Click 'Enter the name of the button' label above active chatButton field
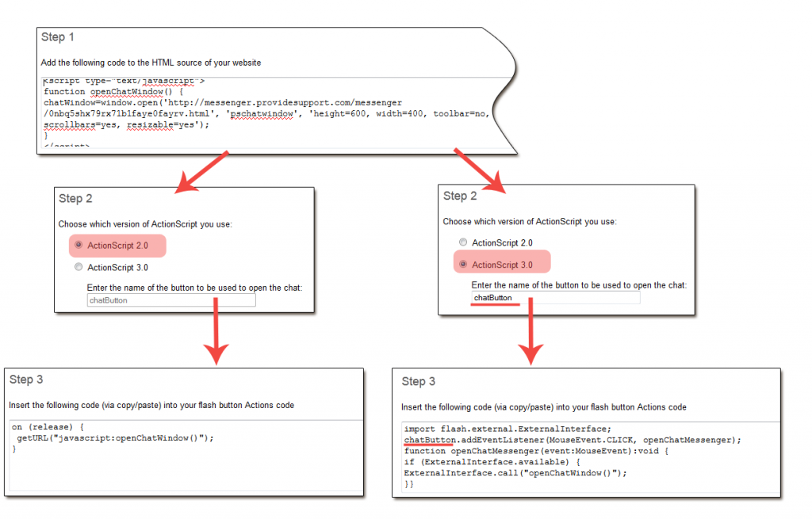812x519 pixels. [x=579, y=285]
